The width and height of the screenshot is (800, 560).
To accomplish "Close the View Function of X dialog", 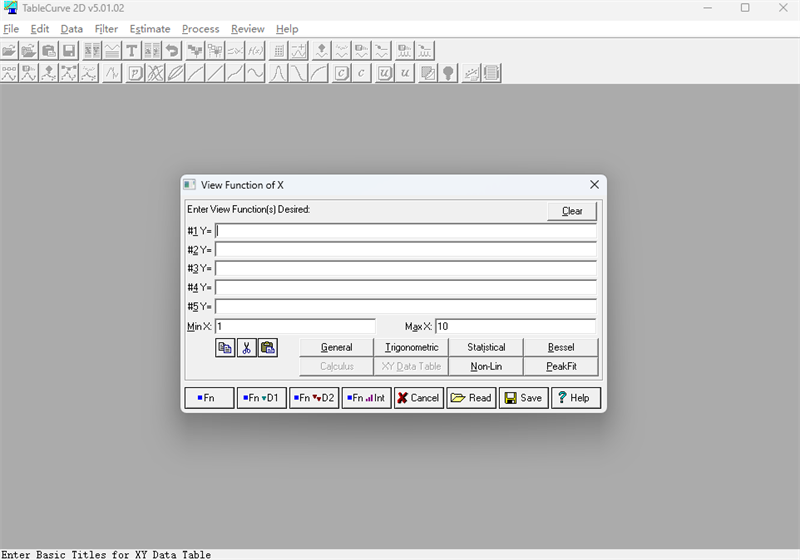I will coord(594,185).
